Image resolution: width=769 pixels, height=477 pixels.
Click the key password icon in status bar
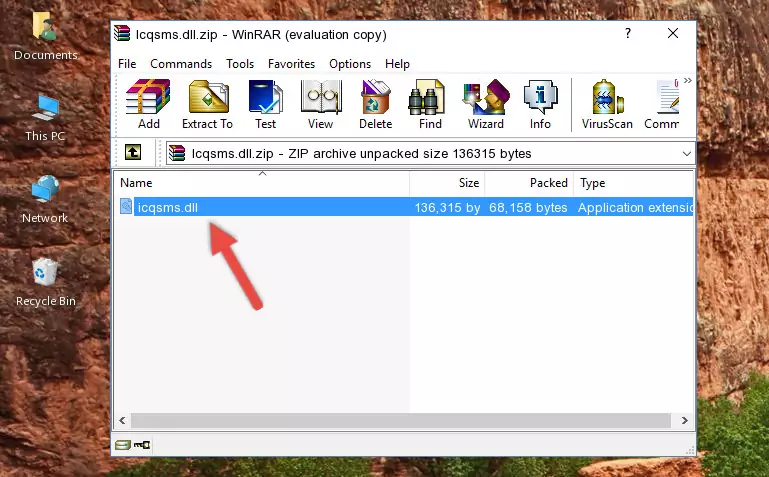(x=142, y=445)
